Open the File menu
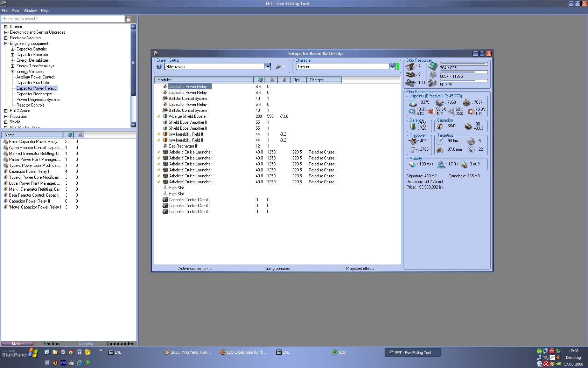 (x=5, y=11)
